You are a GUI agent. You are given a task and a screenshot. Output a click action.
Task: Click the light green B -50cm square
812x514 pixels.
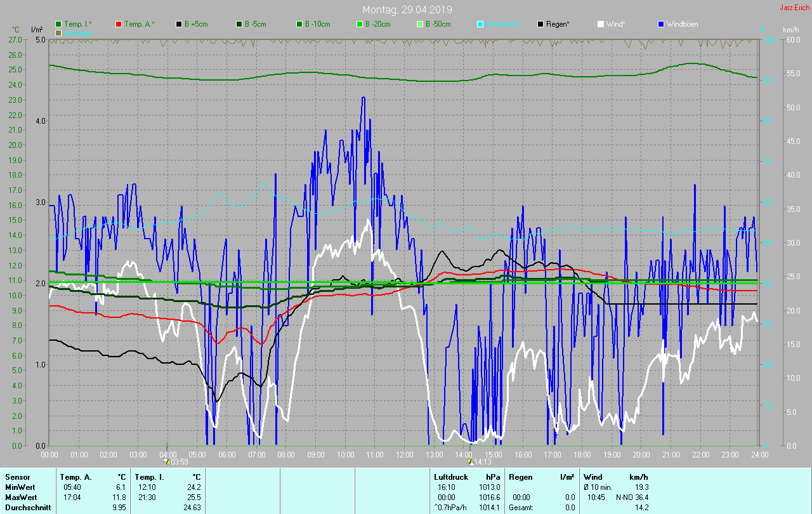(x=419, y=24)
